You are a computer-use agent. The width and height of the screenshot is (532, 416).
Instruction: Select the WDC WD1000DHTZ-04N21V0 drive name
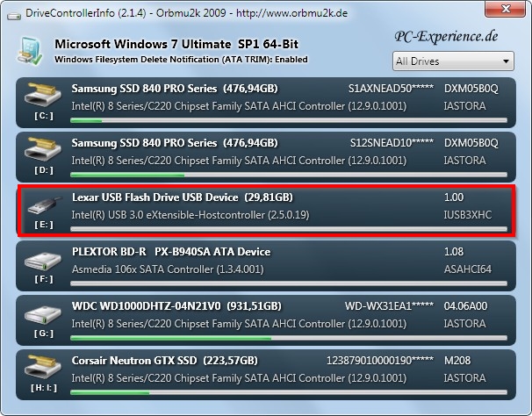(147, 306)
